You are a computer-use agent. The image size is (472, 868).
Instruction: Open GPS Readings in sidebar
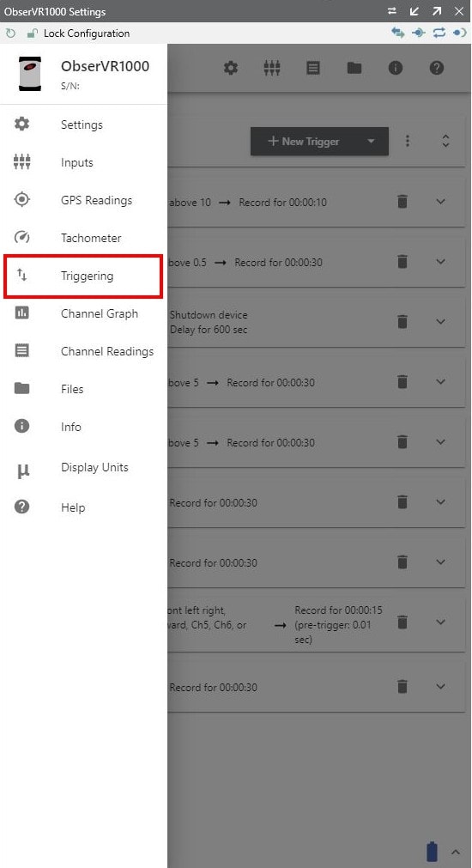[x=83, y=200]
